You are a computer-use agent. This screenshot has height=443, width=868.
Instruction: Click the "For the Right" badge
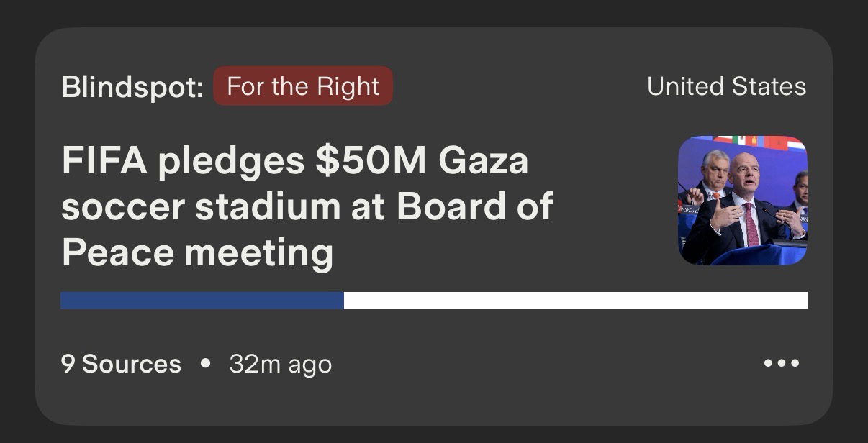(303, 86)
